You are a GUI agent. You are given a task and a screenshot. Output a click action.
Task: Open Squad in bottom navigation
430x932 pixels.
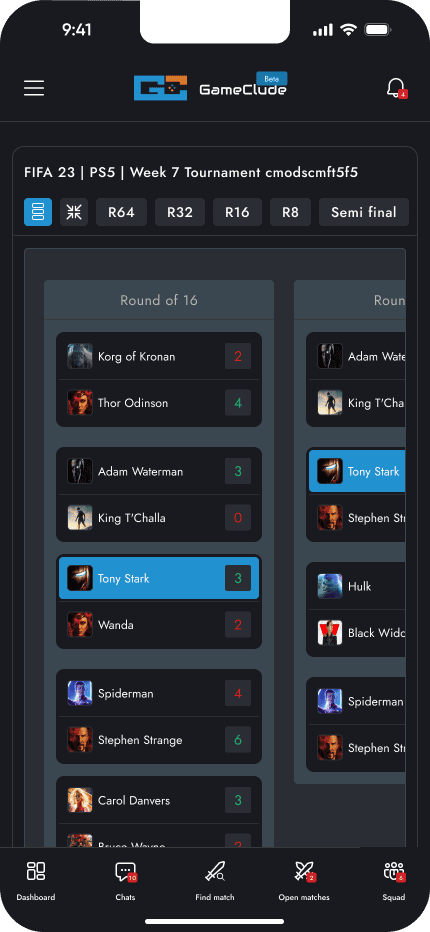coord(394,882)
